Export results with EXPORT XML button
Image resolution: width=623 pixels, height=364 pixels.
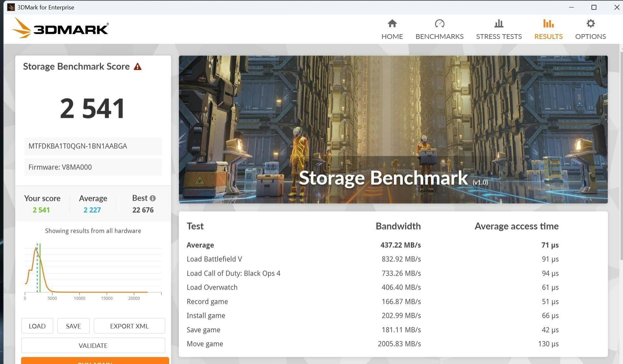(129, 326)
